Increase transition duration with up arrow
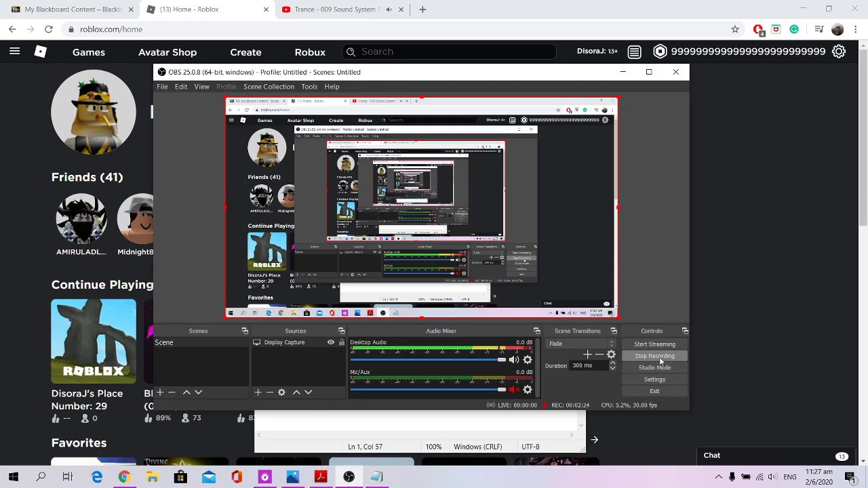 612,363
